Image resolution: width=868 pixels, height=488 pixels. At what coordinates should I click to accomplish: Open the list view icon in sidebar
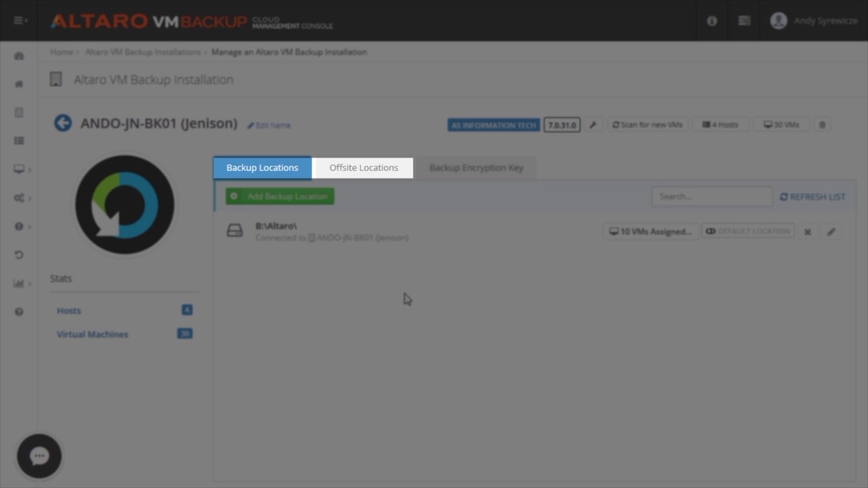tap(19, 141)
